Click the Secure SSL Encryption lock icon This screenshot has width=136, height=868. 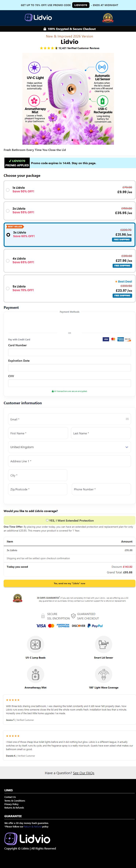[x=43, y=616]
